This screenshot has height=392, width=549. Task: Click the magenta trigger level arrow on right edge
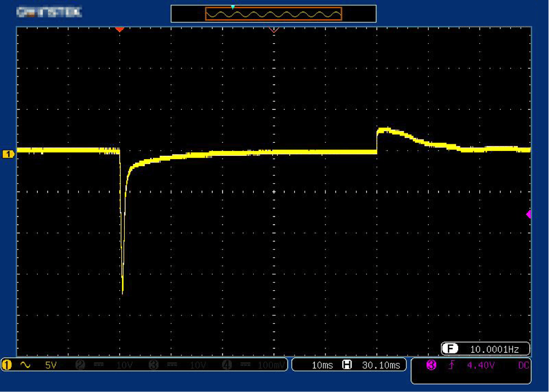point(529,214)
